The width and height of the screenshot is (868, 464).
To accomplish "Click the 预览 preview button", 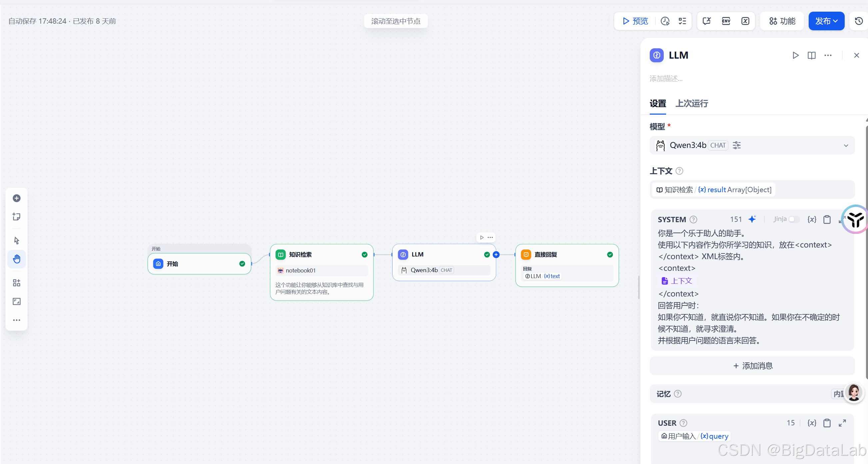I will coord(635,21).
